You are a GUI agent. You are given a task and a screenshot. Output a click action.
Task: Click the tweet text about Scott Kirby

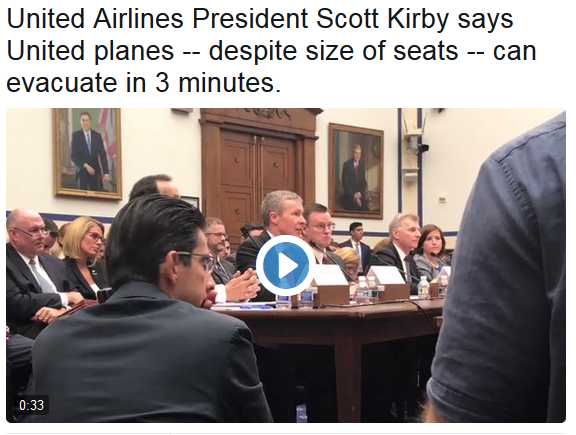[x=271, y=51]
